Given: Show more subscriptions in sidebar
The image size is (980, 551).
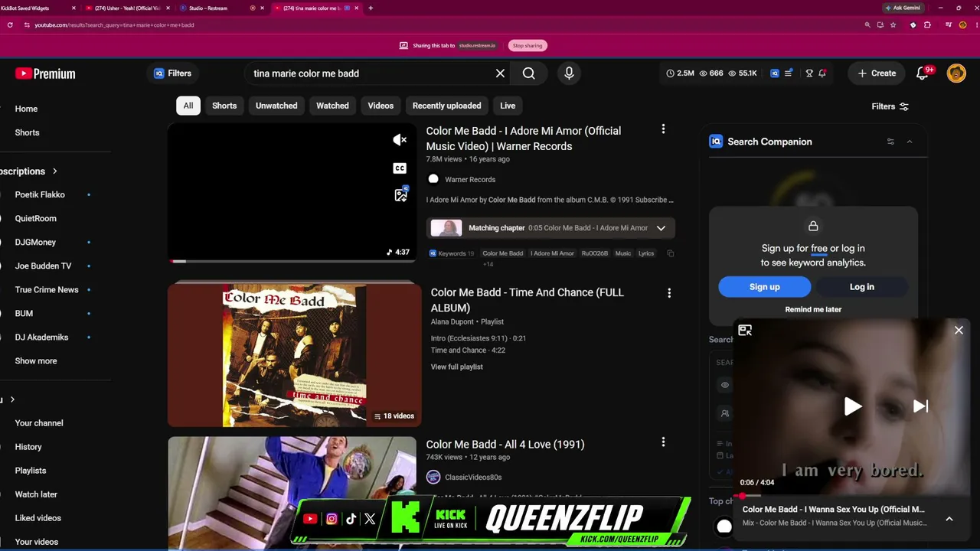Looking at the screenshot, I should pyautogui.click(x=36, y=361).
